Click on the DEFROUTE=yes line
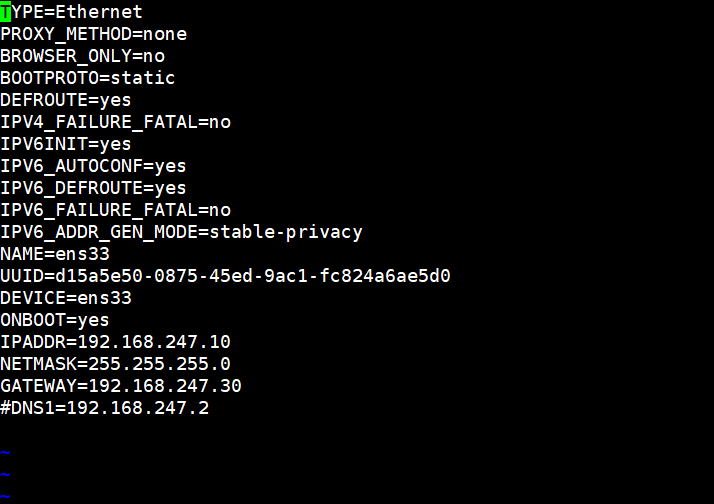Viewport: 714px width, 504px height. tap(66, 100)
